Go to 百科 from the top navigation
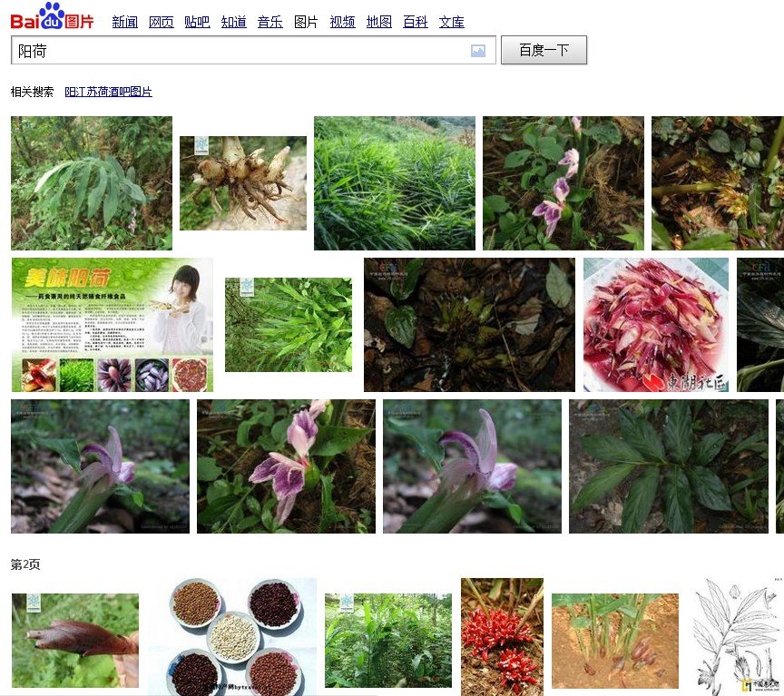Screen dimensions: 784x696 coord(415,22)
